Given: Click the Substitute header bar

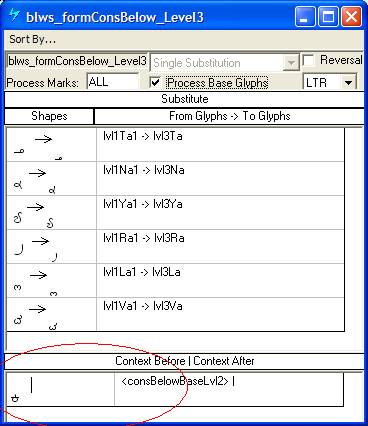Looking at the screenshot, I should pos(184,99).
